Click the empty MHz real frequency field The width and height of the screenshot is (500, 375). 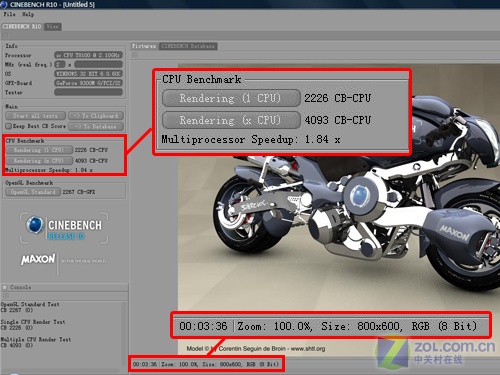point(98,64)
